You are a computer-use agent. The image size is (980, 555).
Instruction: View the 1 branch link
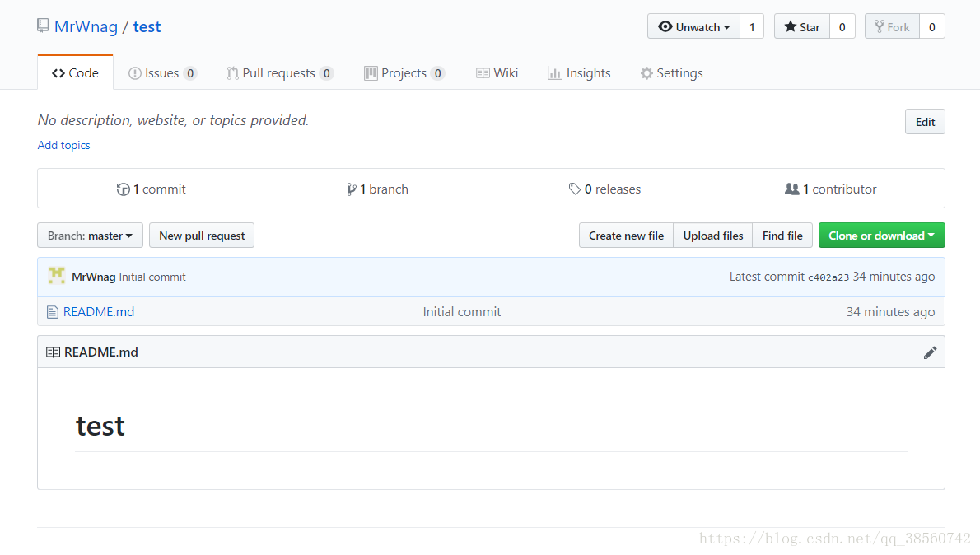(x=377, y=189)
